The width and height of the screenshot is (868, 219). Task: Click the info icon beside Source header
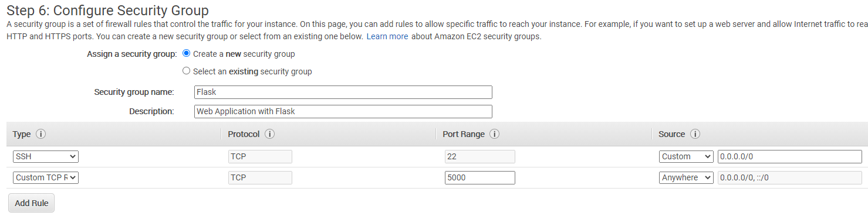(x=695, y=134)
